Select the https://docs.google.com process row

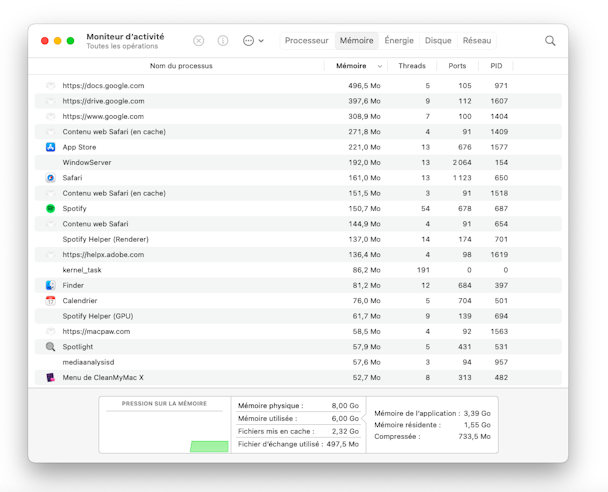pos(298,86)
